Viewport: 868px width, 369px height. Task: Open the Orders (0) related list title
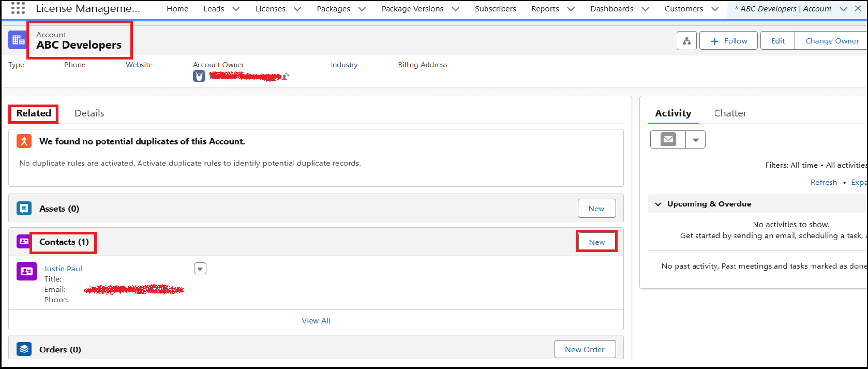(x=60, y=349)
